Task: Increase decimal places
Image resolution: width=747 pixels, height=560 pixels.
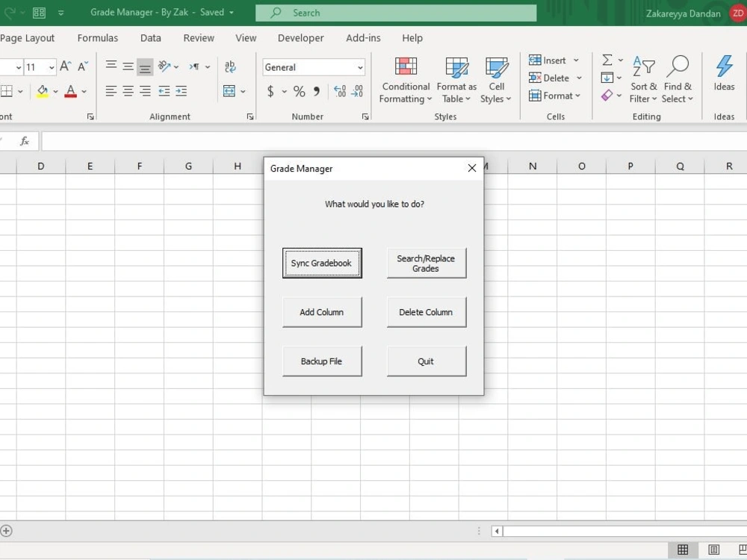Action: [x=340, y=91]
